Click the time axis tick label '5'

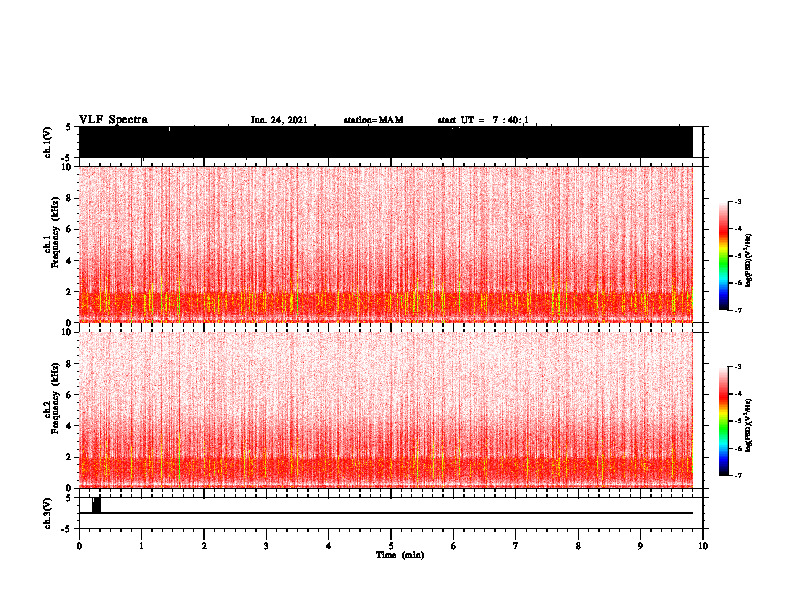pos(391,546)
